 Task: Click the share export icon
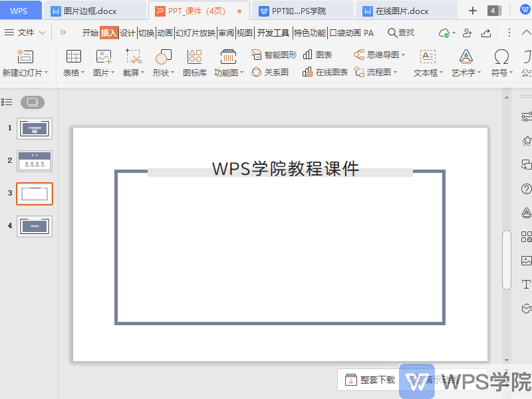point(486,33)
